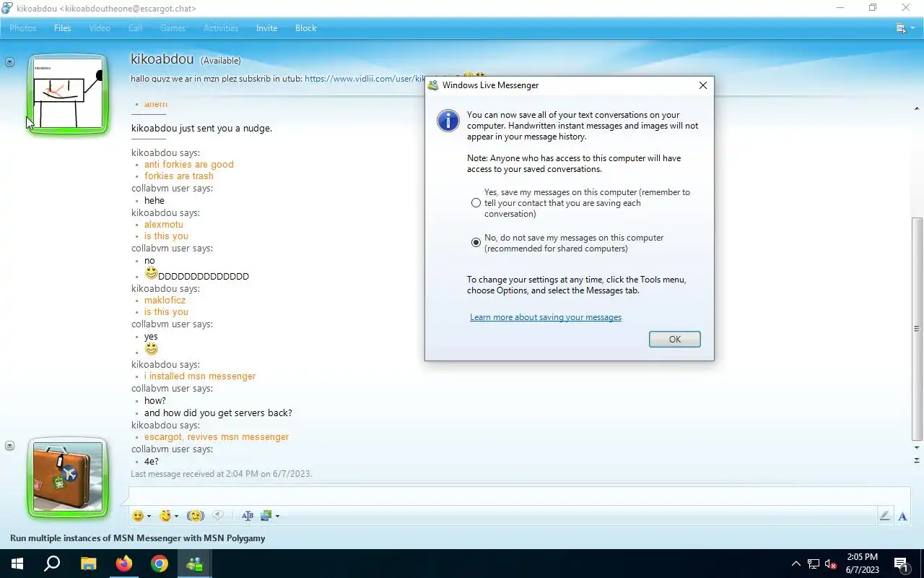Expand the background picker dropdown arrow
924x578 pixels.
(x=277, y=516)
